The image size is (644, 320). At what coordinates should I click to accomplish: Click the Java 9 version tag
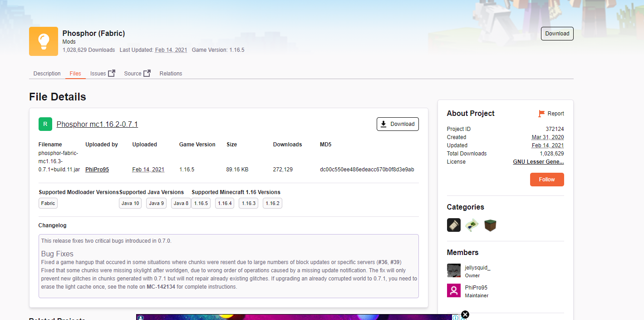tap(157, 203)
